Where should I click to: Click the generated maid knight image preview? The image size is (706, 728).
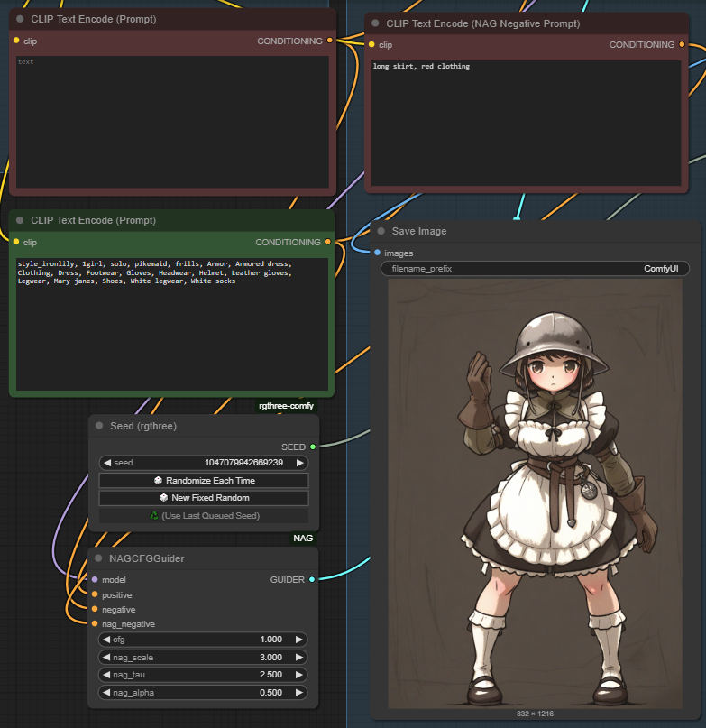coord(535,493)
